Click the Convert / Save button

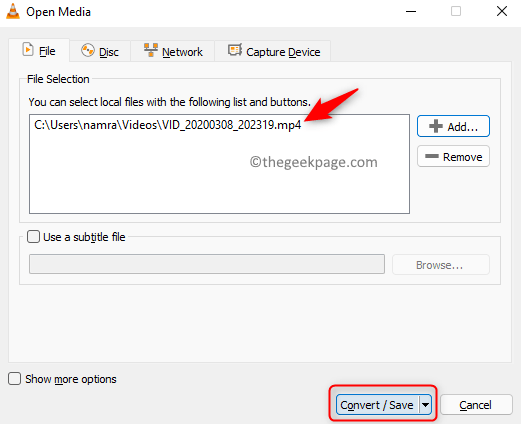[x=378, y=405]
